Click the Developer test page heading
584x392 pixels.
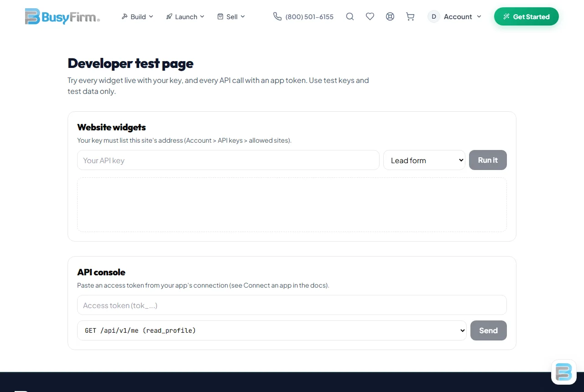coord(130,63)
